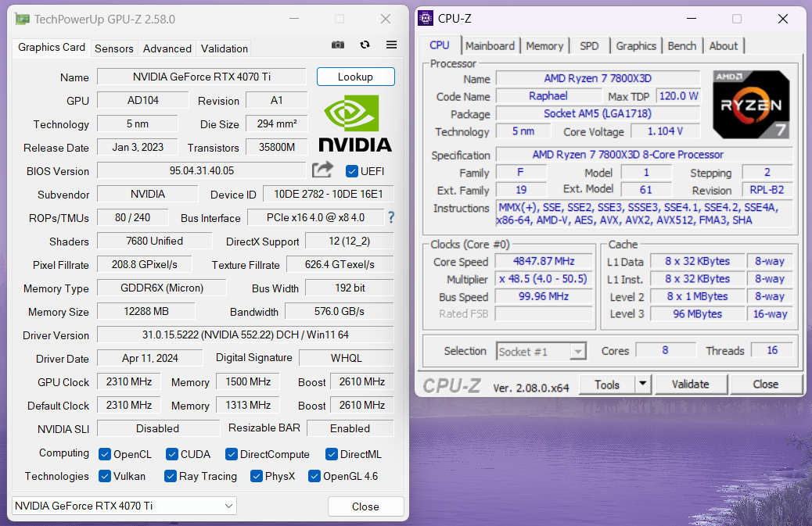Click the Close button at GPU-Z bottom
Viewport: 812px width, 526px height.
(x=365, y=506)
